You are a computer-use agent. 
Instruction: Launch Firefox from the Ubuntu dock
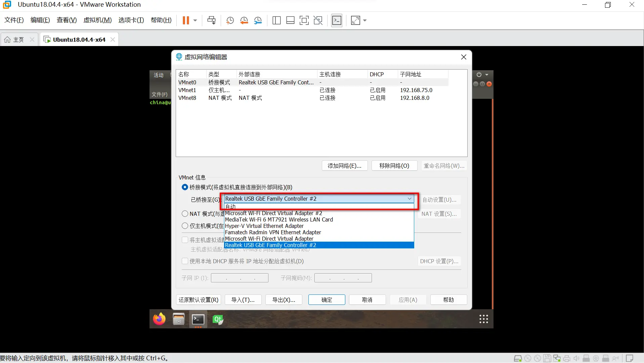pyautogui.click(x=159, y=319)
